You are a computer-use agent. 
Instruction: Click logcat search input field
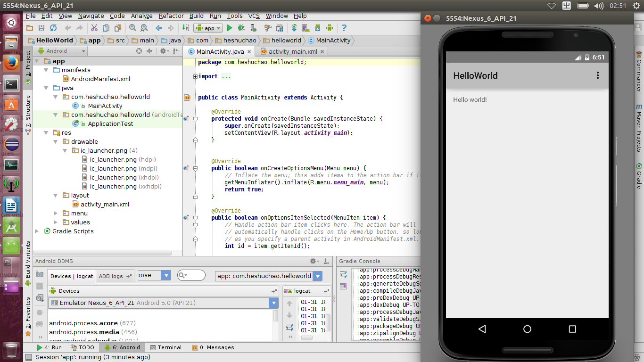click(x=191, y=275)
